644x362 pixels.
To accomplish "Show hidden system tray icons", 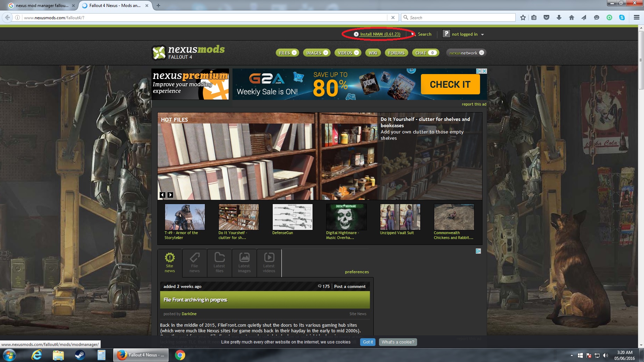I will 572,355.
